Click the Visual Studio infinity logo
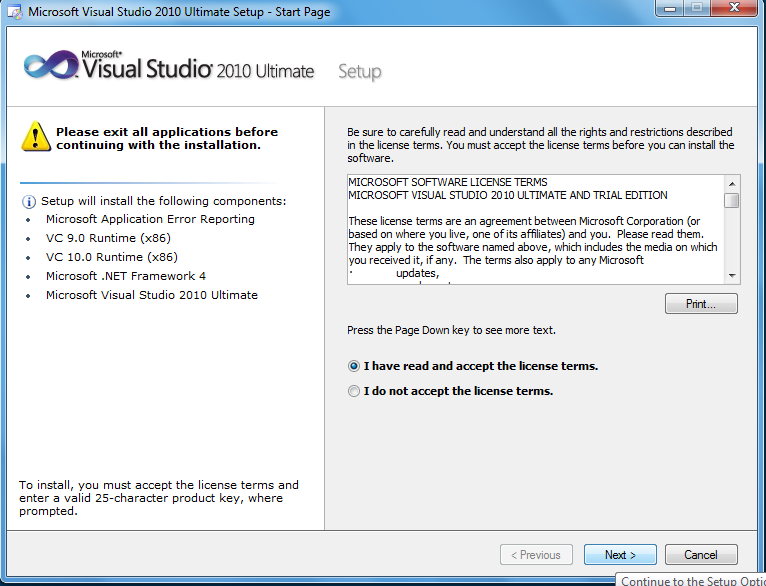The height and width of the screenshot is (586, 766). point(50,65)
